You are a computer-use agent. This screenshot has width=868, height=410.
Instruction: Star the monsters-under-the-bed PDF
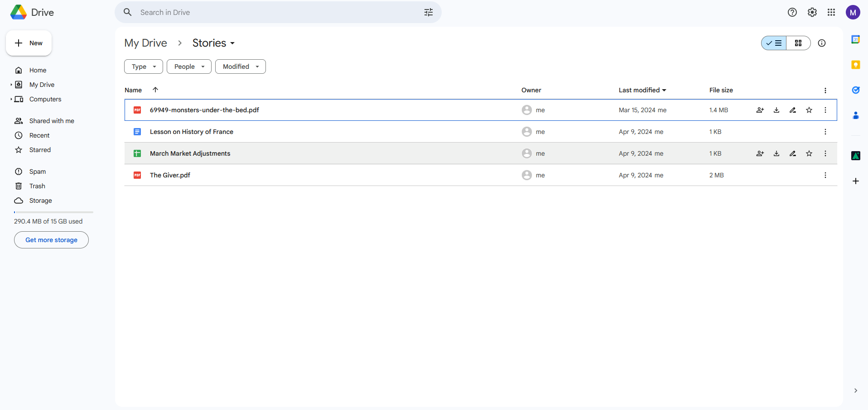809,110
